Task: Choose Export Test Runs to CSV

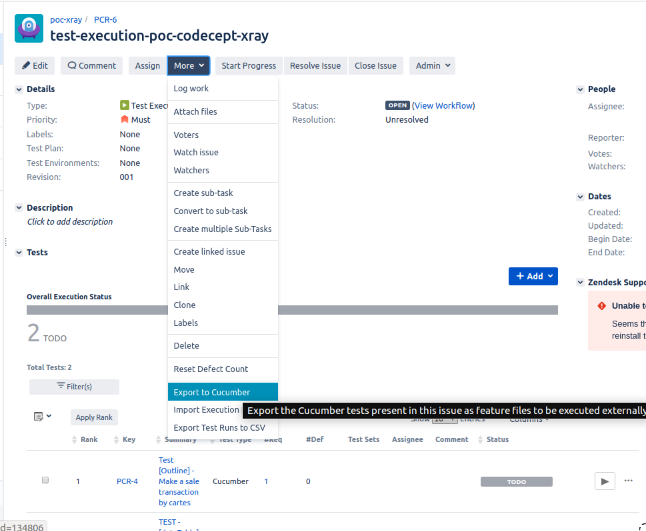Action: pos(223,428)
